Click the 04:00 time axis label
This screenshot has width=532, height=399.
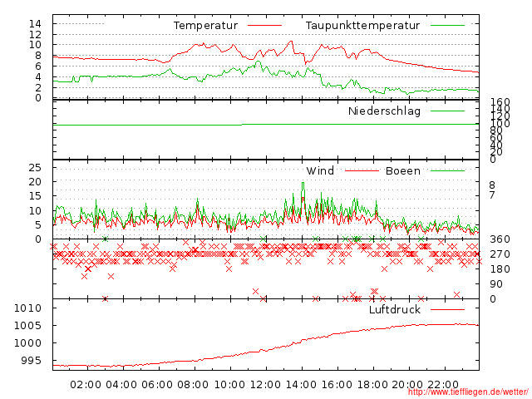pyautogui.click(x=121, y=385)
